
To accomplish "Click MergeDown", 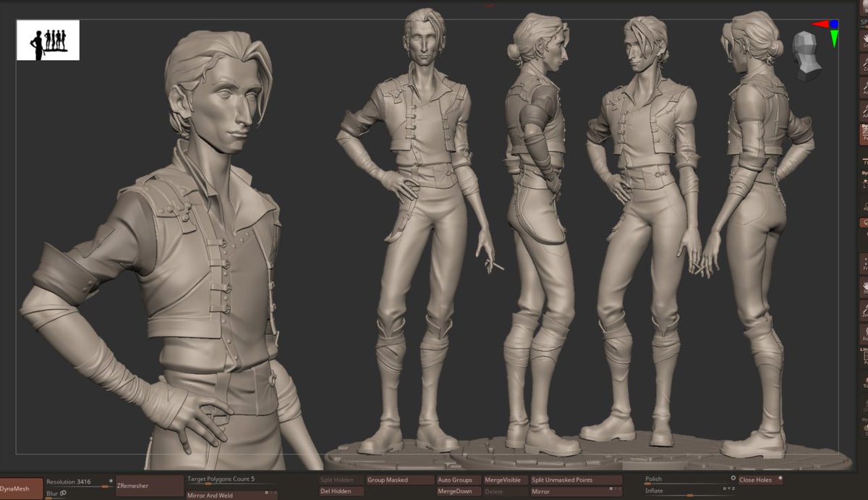I will [459, 492].
